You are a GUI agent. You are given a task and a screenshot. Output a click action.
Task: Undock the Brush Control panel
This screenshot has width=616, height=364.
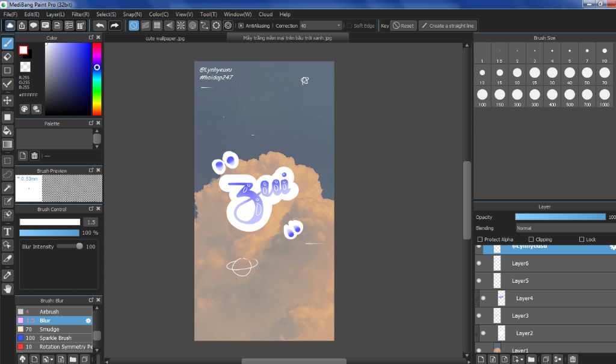(91, 209)
